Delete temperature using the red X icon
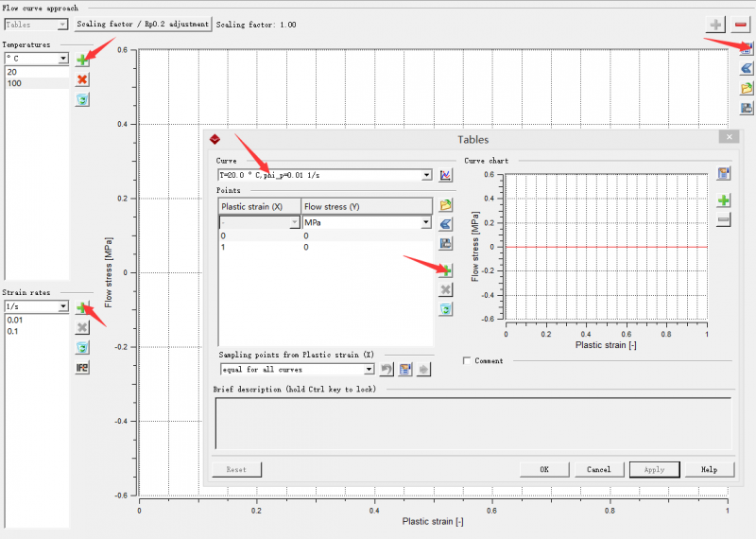The width and height of the screenshot is (756, 539). pyautogui.click(x=82, y=79)
